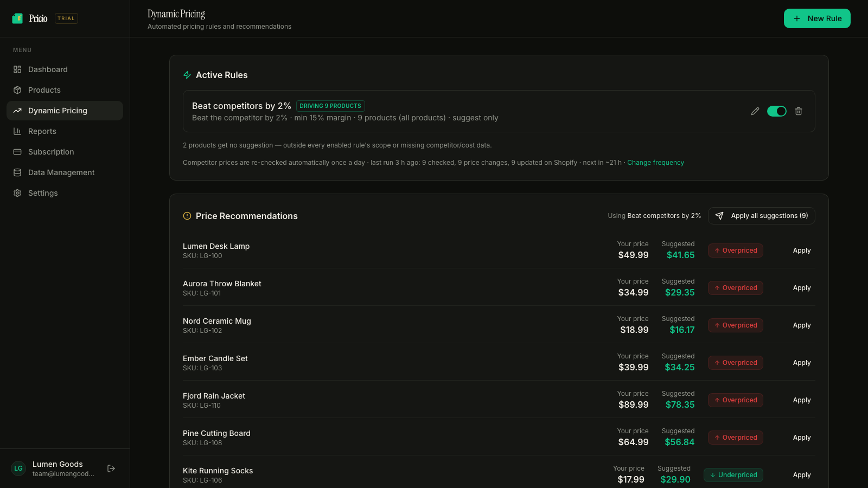This screenshot has width=868, height=488.
Task: Click the Change frequency link
Action: [x=655, y=163]
